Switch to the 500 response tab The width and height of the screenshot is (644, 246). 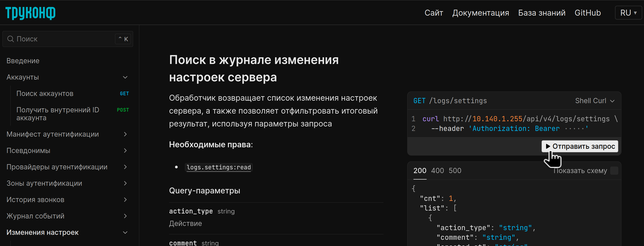click(455, 171)
